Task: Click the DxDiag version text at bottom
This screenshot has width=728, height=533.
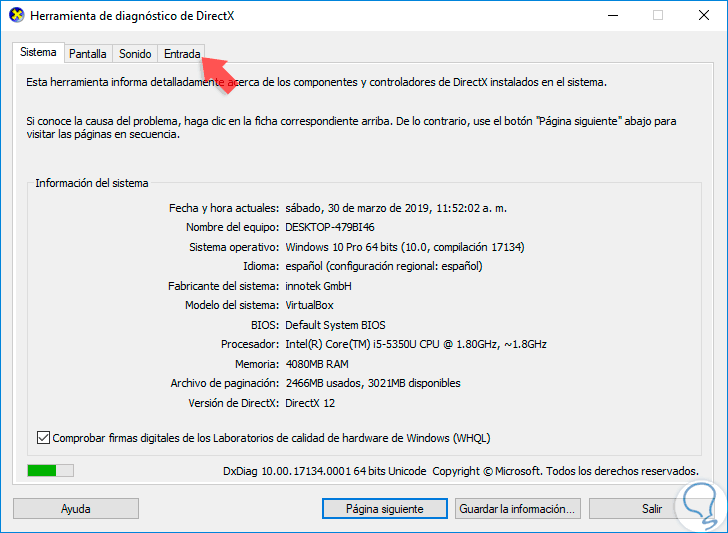Action: 325,471
